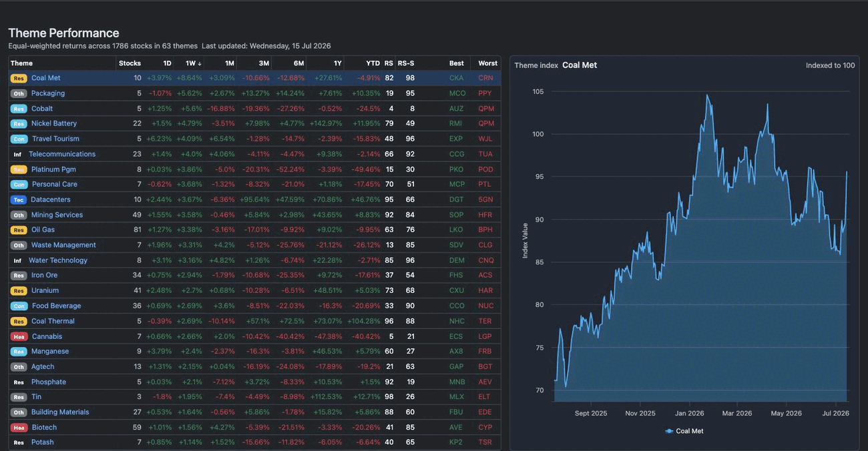Click the Oth badge next to Packaging
The width and height of the screenshot is (868, 451).
tap(19, 93)
